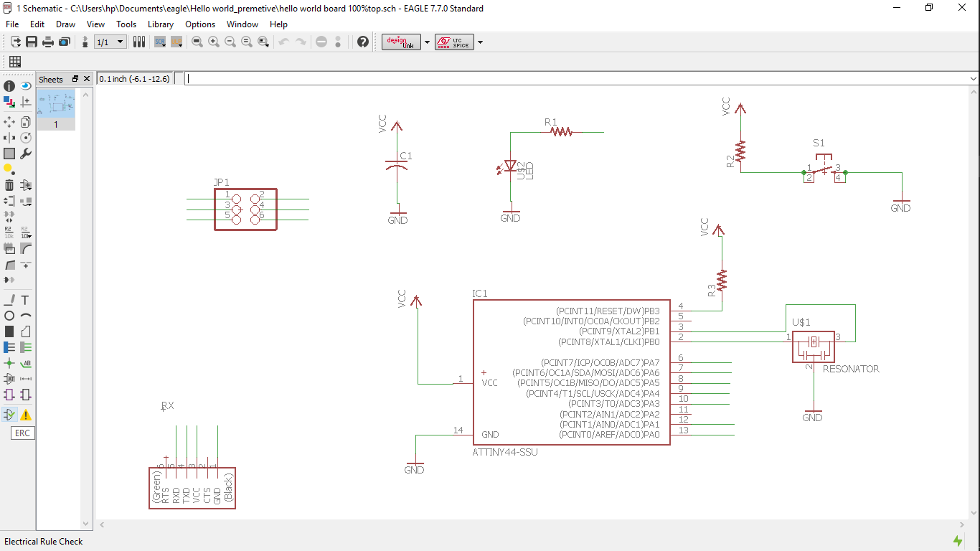Switch to board via first toolbar icon
This screenshot has height=551, width=980.
pyautogui.click(x=15, y=42)
